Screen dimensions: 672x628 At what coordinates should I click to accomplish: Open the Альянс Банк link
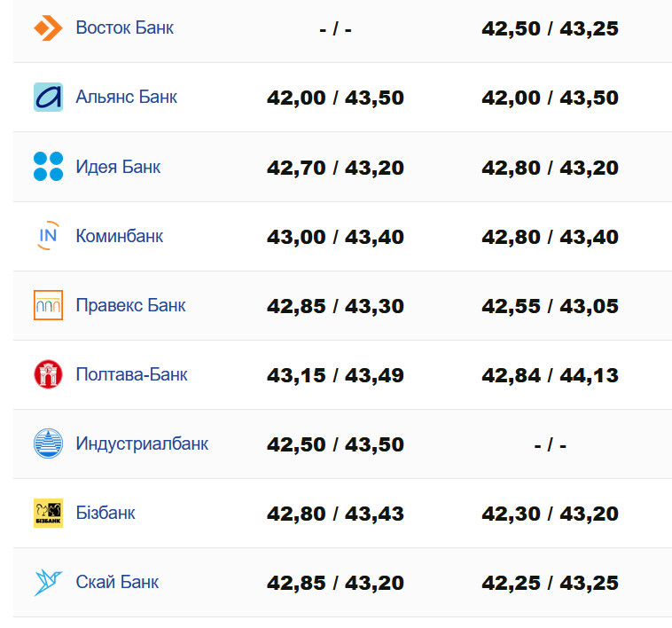tap(126, 97)
